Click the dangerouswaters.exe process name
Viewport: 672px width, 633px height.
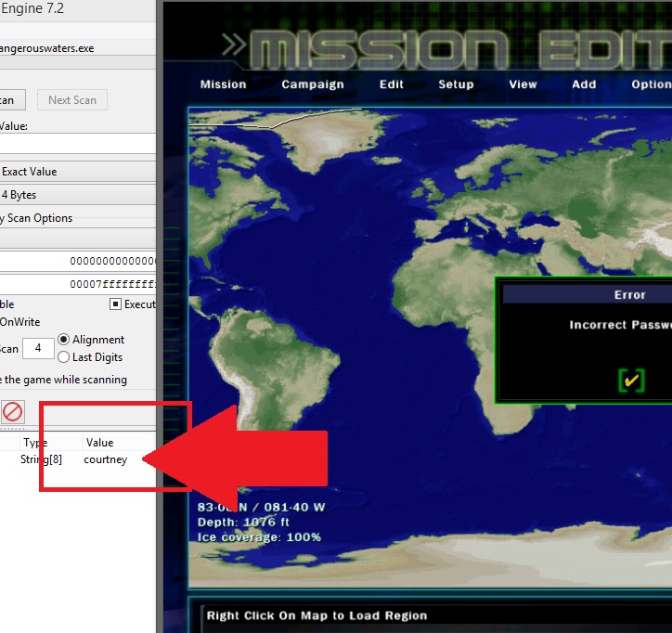click(46, 48)
